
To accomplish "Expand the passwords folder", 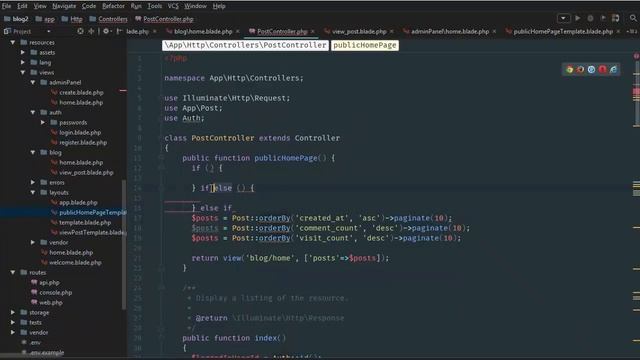I will point(43,122).
